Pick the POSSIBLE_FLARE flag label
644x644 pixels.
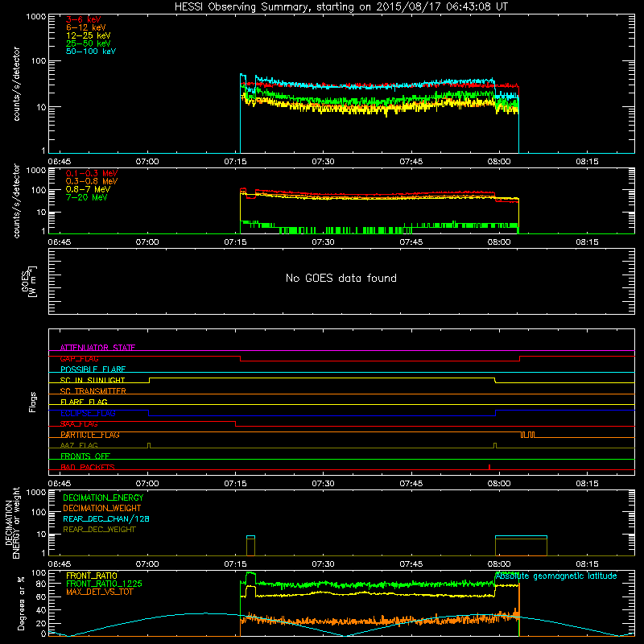point(93,369)
